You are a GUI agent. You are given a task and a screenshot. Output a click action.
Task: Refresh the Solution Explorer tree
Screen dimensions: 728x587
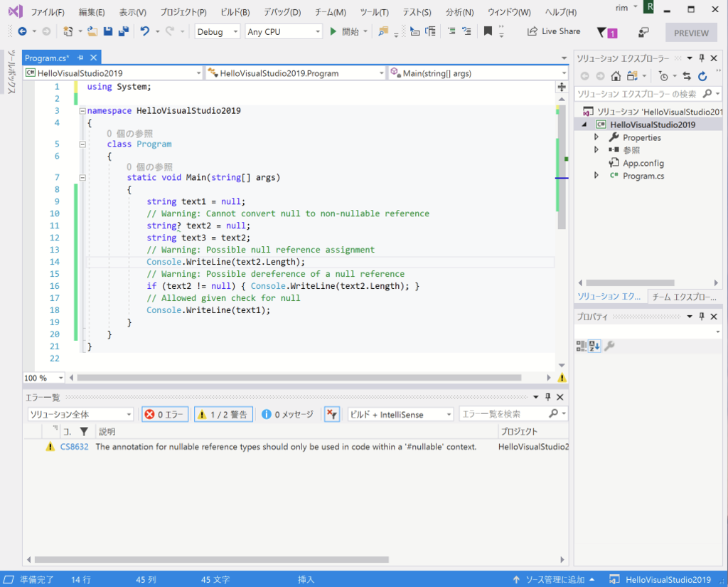point(703,76)
